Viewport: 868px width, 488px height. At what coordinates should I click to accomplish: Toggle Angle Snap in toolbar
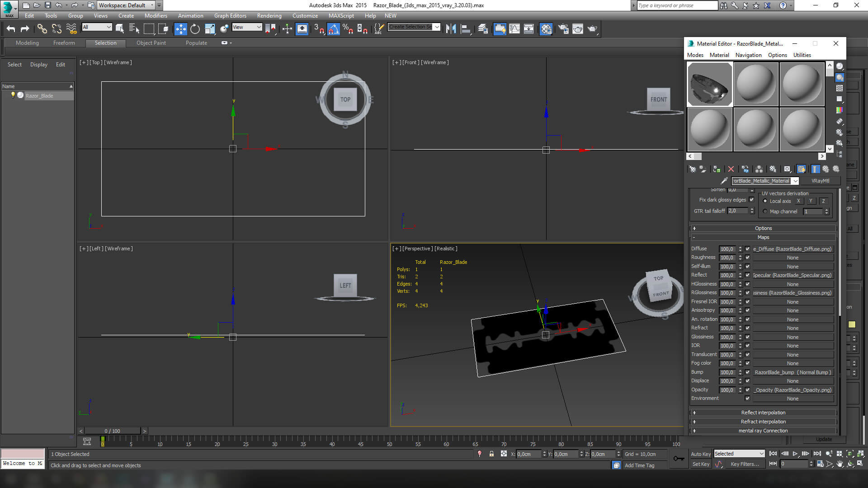(333, 29)
